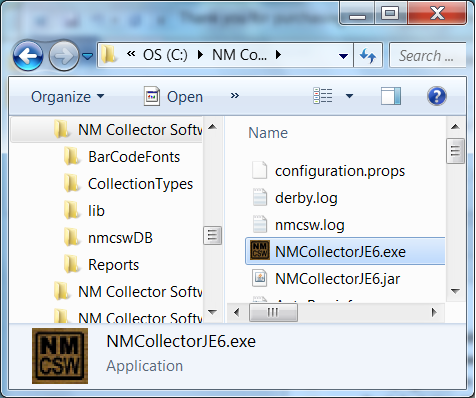
Task: Select OS (C:) in the address path
Action: [165, 55]
